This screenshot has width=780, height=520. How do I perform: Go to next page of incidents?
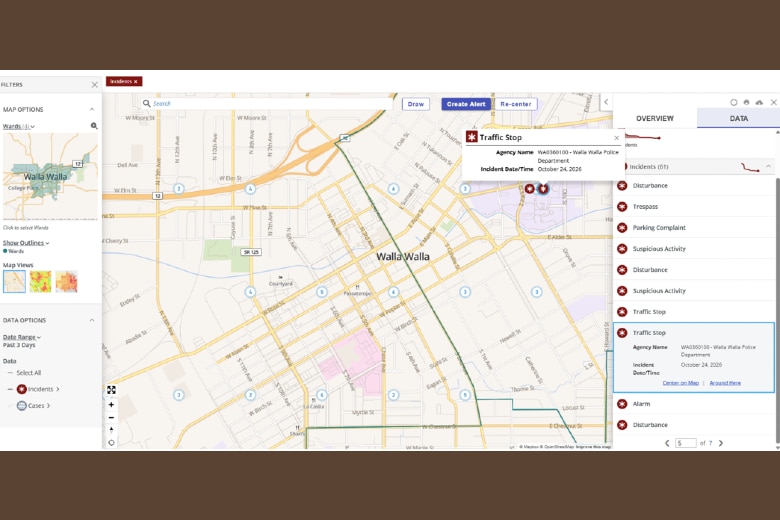coord(721,443)
